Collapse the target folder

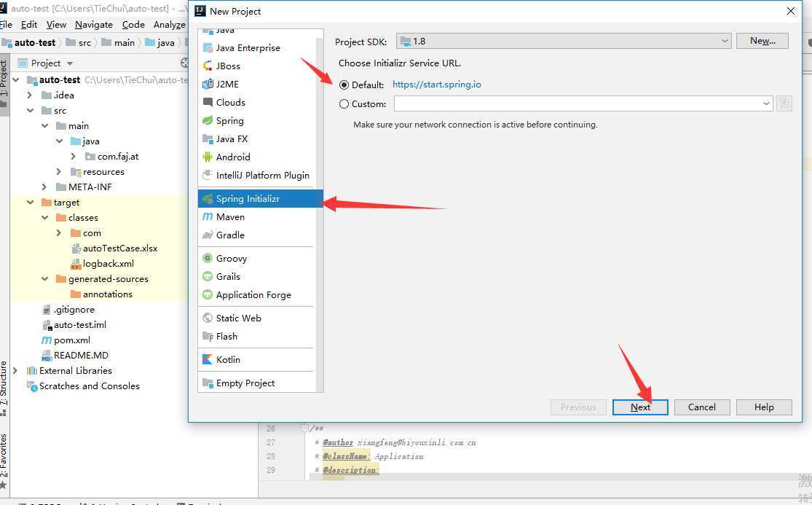pyautogui.click(x=30, y=203)
